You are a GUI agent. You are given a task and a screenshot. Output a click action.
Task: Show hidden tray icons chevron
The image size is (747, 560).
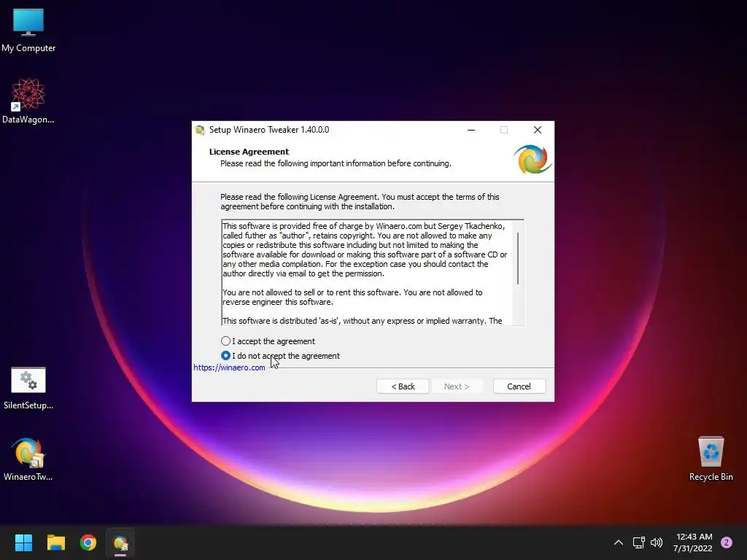pos(619,542)
